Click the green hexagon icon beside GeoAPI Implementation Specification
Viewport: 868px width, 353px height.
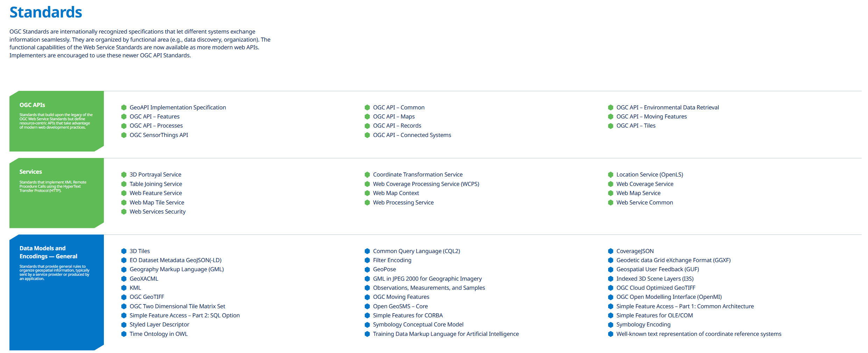(x=124, y=107)
